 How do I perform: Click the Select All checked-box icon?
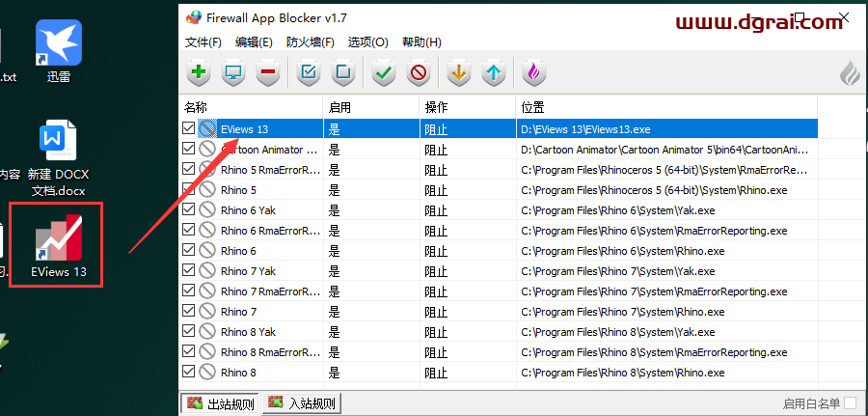point(309,72)
